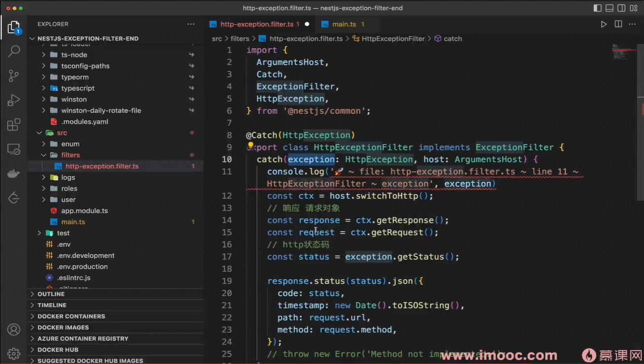This screenshot has width=644, height=364.
Task: Expand the logs folder
Action: click(x=115, y=177)
